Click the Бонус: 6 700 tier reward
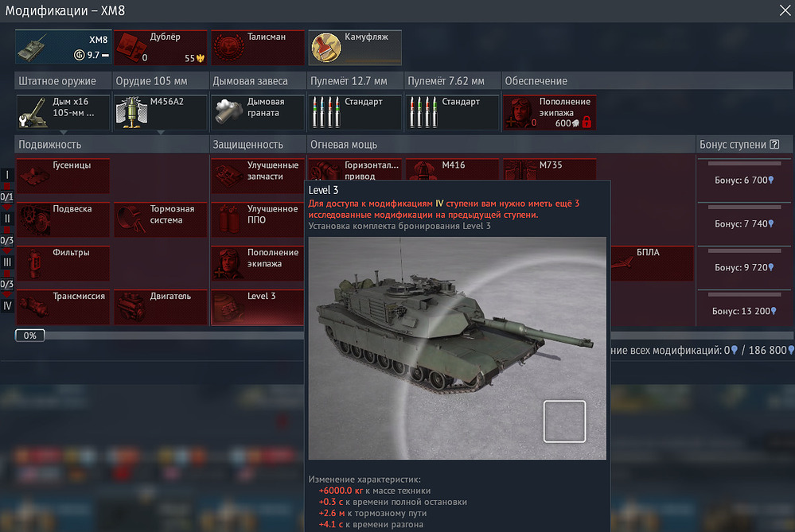The height and width of the screenshot is (532, 795). pyautogui.click(x=744, y=180)
